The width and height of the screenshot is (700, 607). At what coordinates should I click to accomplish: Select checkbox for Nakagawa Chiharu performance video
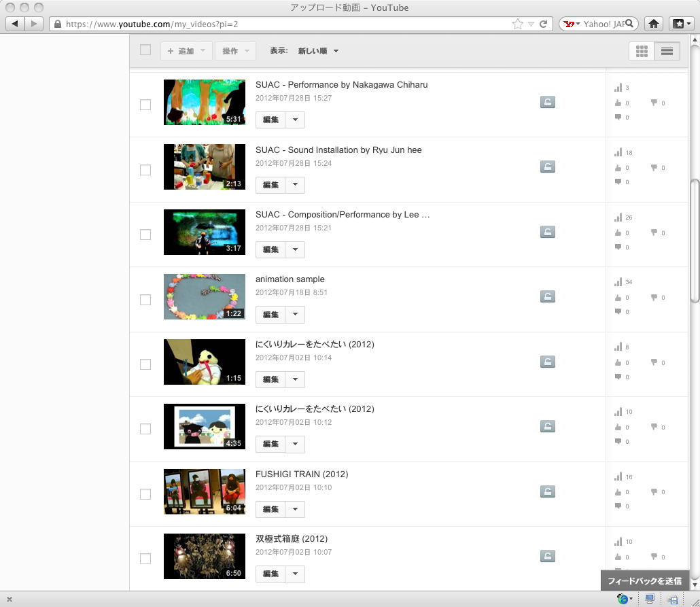pos(145,105)
